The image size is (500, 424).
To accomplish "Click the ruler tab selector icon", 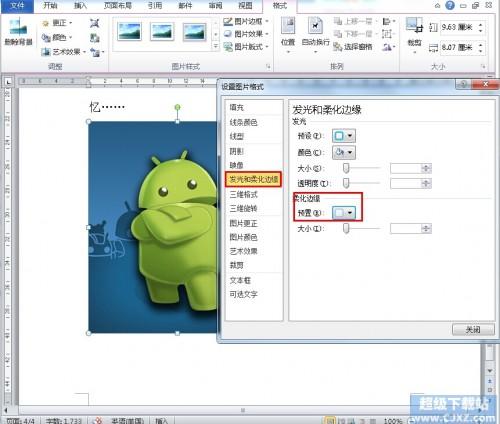I will tap(8, 81).
